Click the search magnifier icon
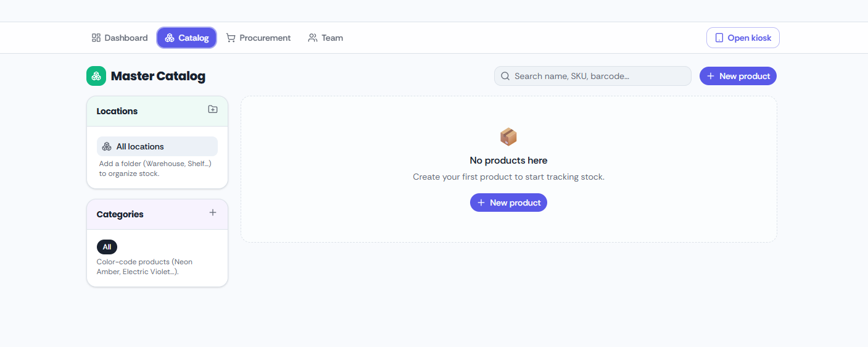The width and height of the screenshot is (868, 347). click(505, 76)
